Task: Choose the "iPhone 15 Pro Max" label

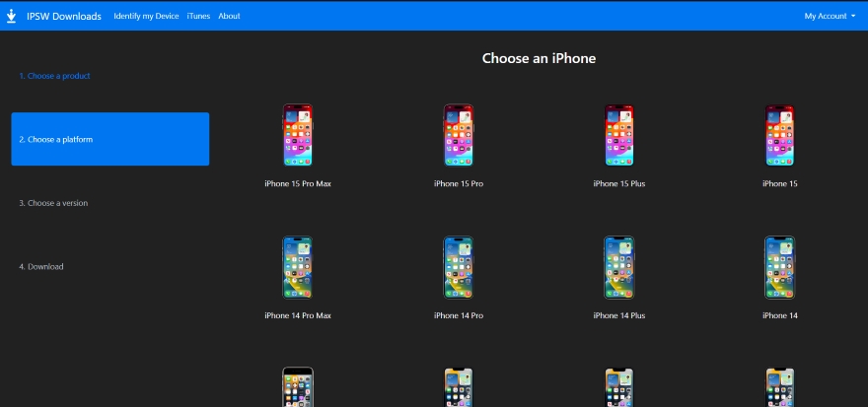Action: point(298,183)
